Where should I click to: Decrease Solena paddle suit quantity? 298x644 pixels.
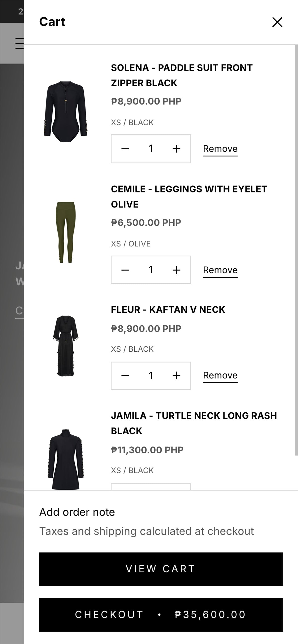click(125, 149)
